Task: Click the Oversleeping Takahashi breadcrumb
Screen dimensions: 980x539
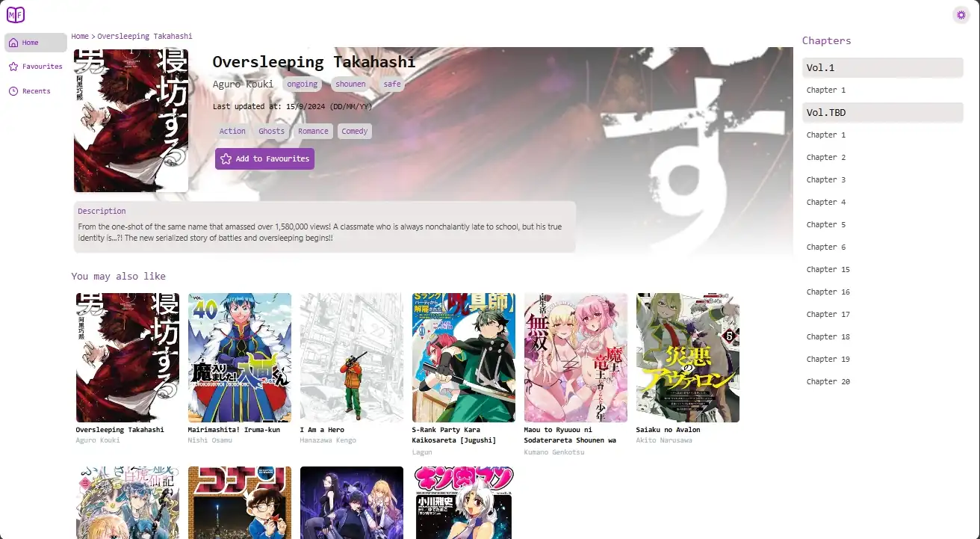Action: coord(144,36)
